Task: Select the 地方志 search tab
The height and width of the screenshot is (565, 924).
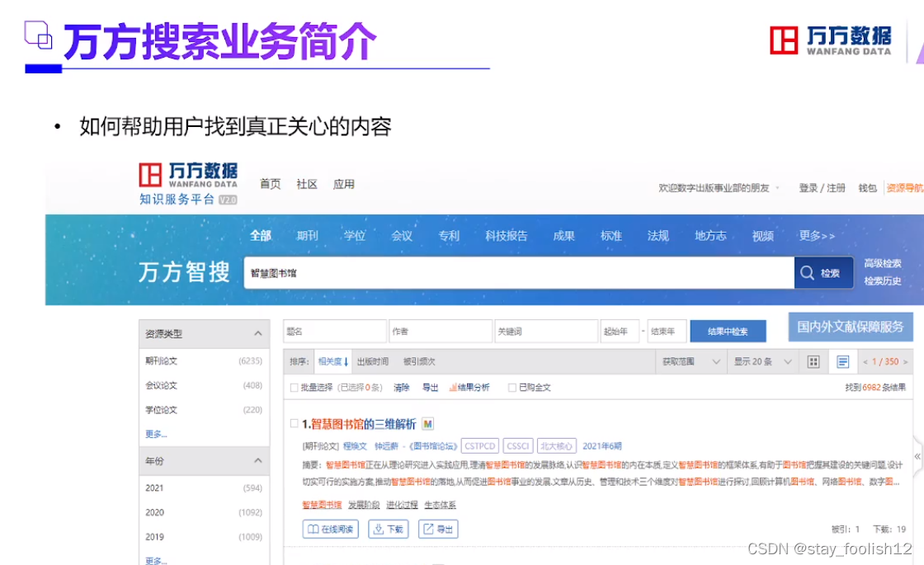Action: coord(710,236)
